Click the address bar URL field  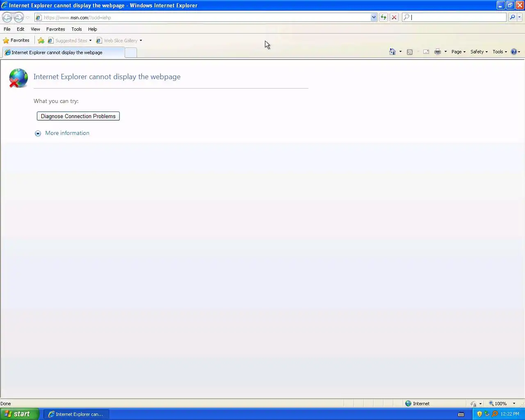(x=203, y=18)
